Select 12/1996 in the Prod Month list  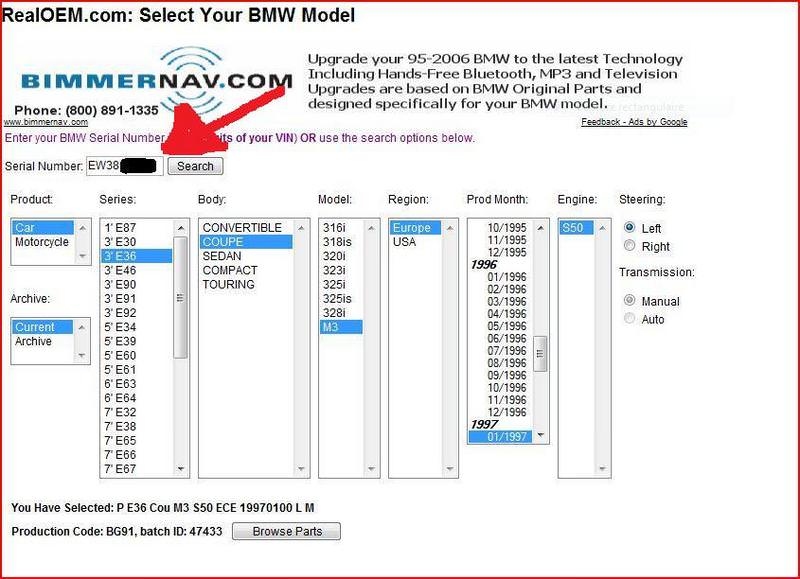[500, 412]
